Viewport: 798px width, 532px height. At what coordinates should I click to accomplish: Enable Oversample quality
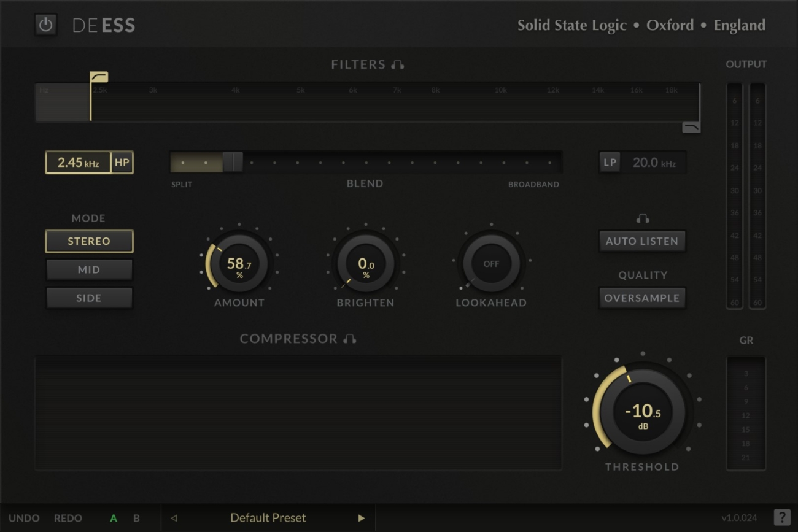click(x=642, y=298)
